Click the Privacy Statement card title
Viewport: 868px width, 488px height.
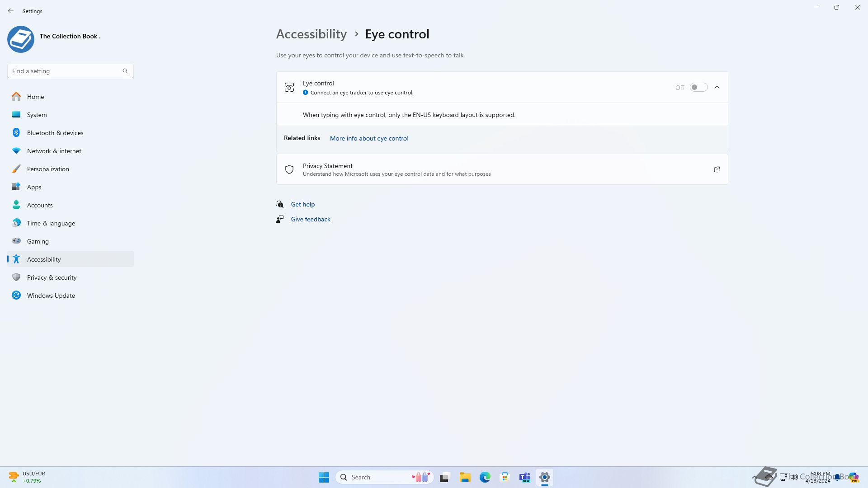[328, 166]
